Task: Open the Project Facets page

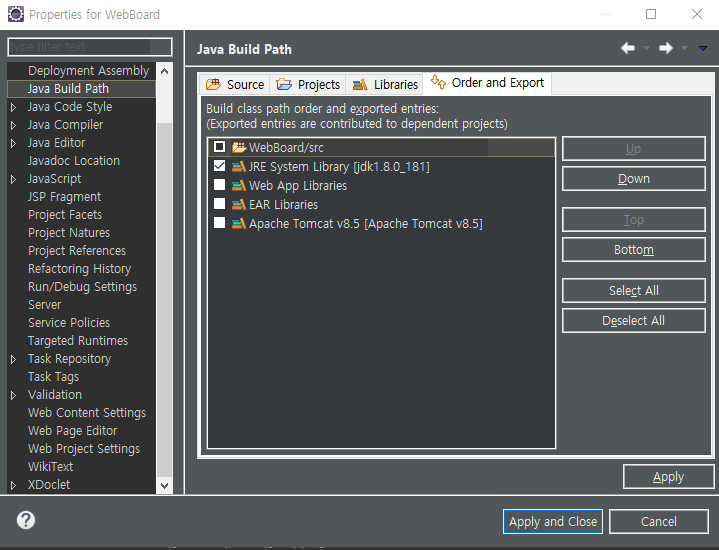Action: [65, 215]
